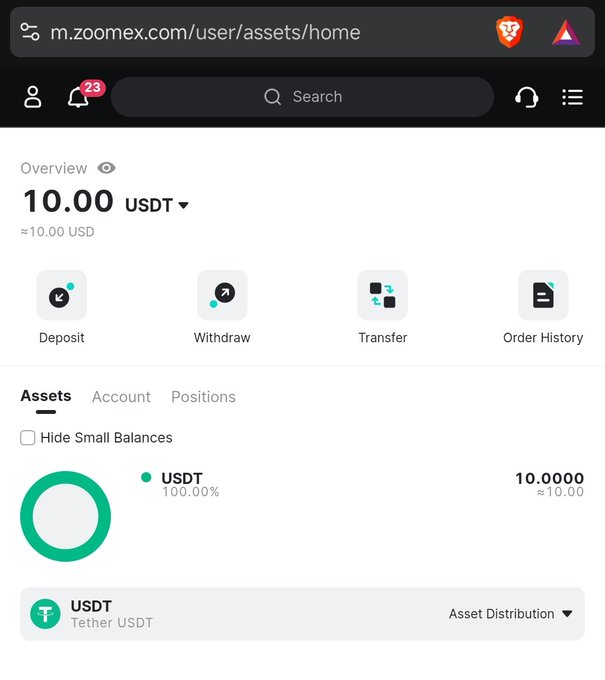Click the Transfer label
605x680 pixels.
point(383,337)
